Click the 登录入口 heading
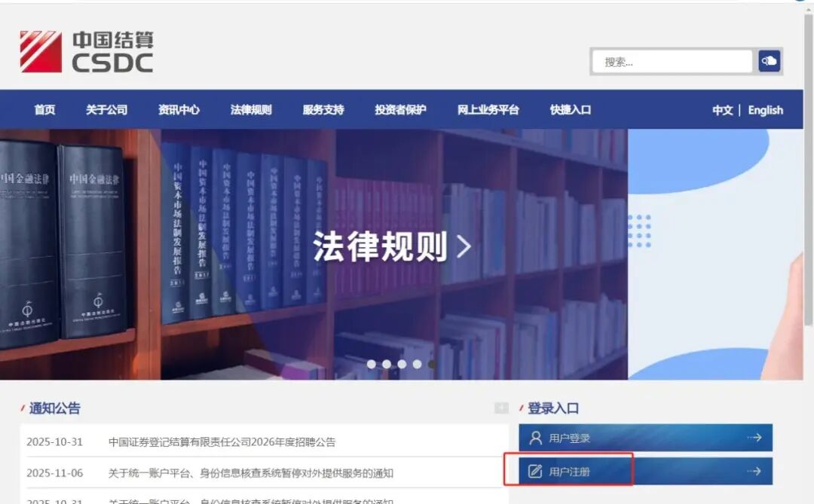The image size is (814, 504). tap(553, 408)
